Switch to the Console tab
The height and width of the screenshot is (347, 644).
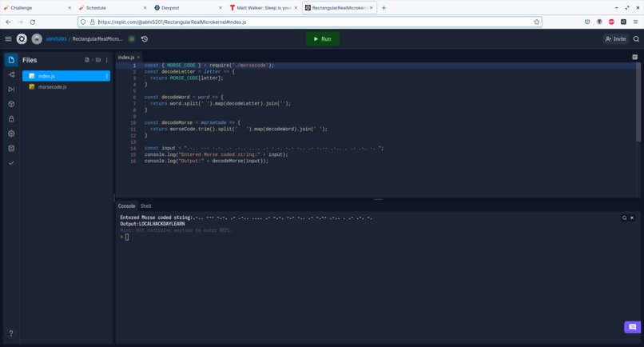tap(126, 206)
